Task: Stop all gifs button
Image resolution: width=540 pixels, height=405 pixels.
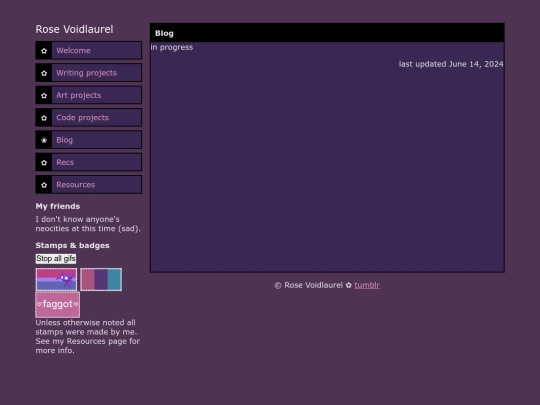Action: pos(56,259)
